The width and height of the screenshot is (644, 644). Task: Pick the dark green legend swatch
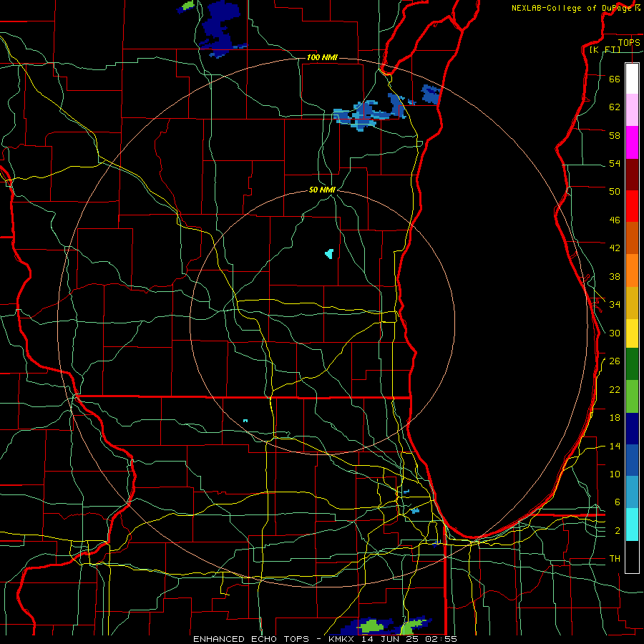632,364
